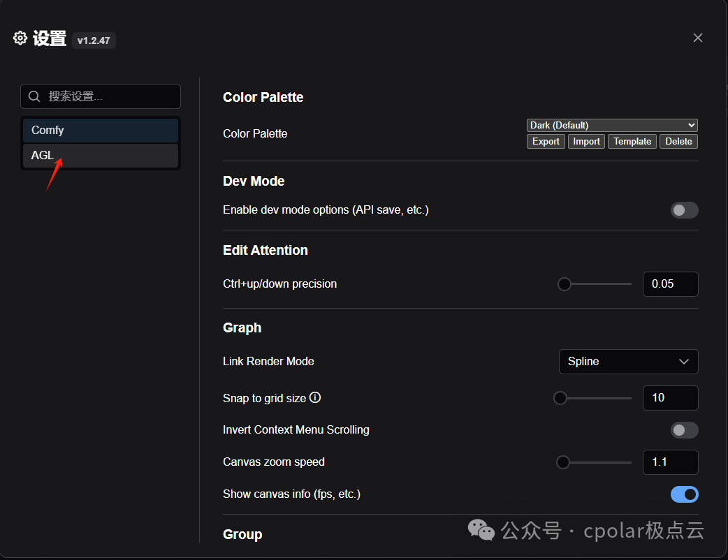The image size is (728, 560).
Task: Click the Ctrl+up/down precision slider handle
Action: coord(564,283)
